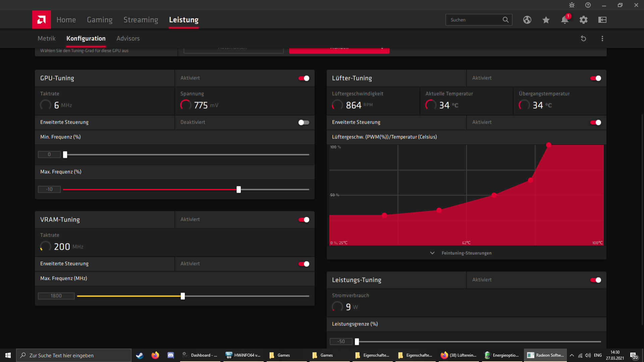
Task: Click the AMD logo home icon
Action: pyautogui.click(x=42, y=20)
